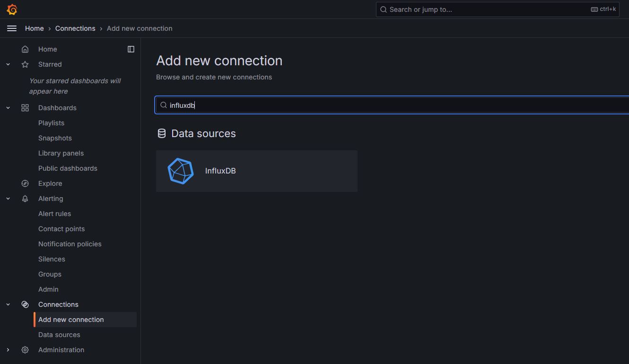Click Connections breadcrumb link

coord(75,28)
